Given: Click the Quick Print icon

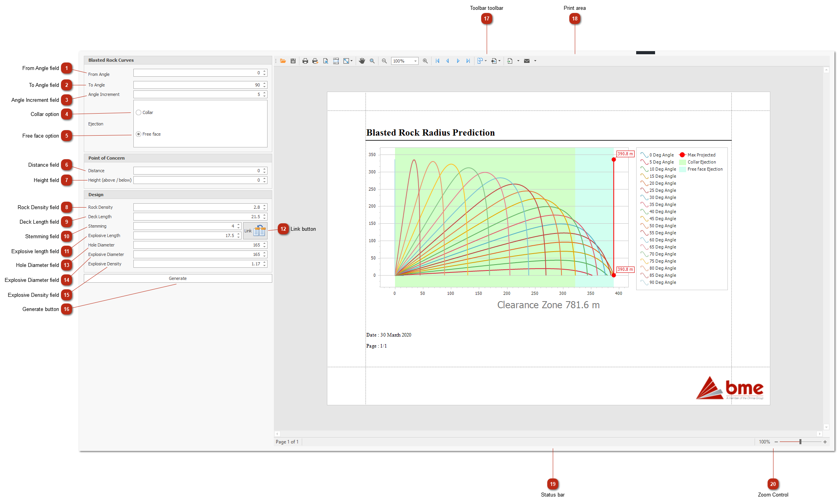Looking at the screenshot, I should click(x=315, y=61).
